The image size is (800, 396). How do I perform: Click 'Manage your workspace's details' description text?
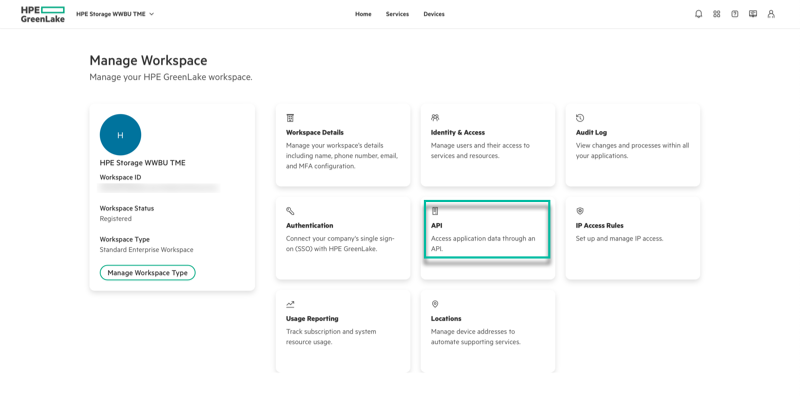point(342,156)
